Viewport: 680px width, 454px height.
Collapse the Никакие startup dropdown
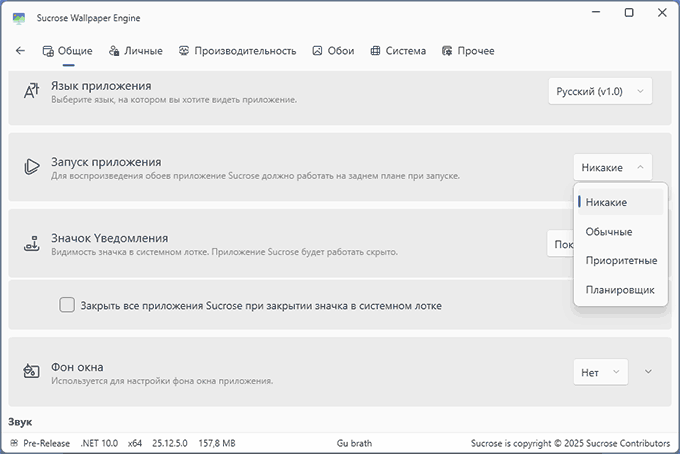[x=614, y=168]
